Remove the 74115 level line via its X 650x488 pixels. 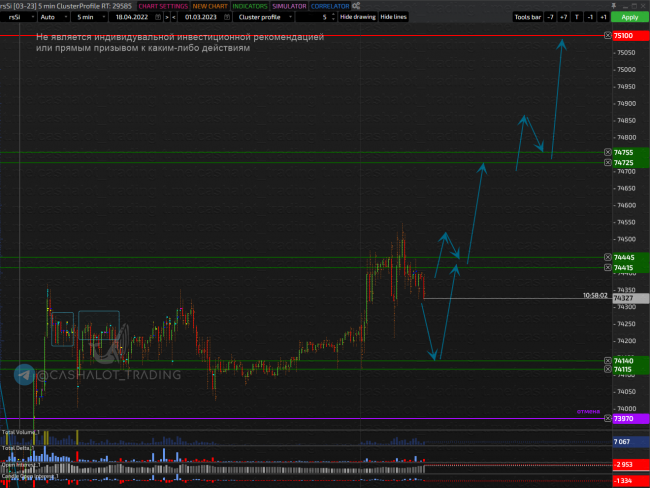click(x=607, y=369)
